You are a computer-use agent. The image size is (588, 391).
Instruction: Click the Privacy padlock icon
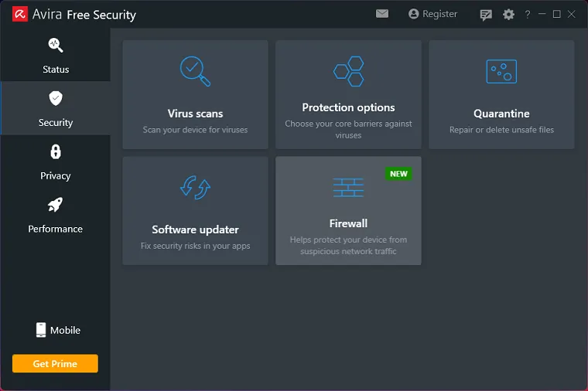pyautogui.click(x=56, y=151)
